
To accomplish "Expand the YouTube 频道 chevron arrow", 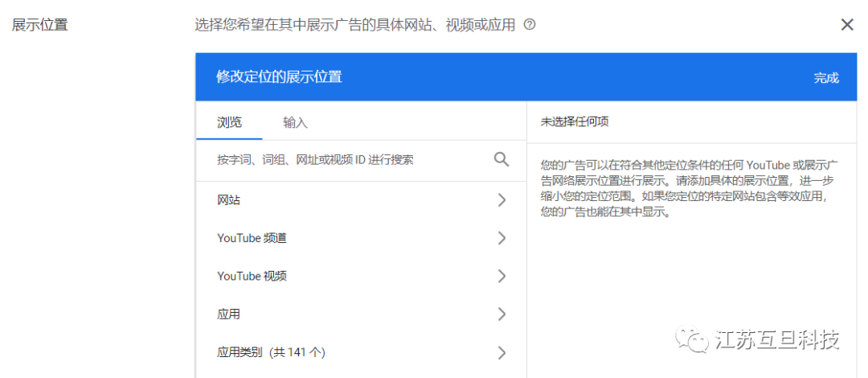I will tap(502, 238).
